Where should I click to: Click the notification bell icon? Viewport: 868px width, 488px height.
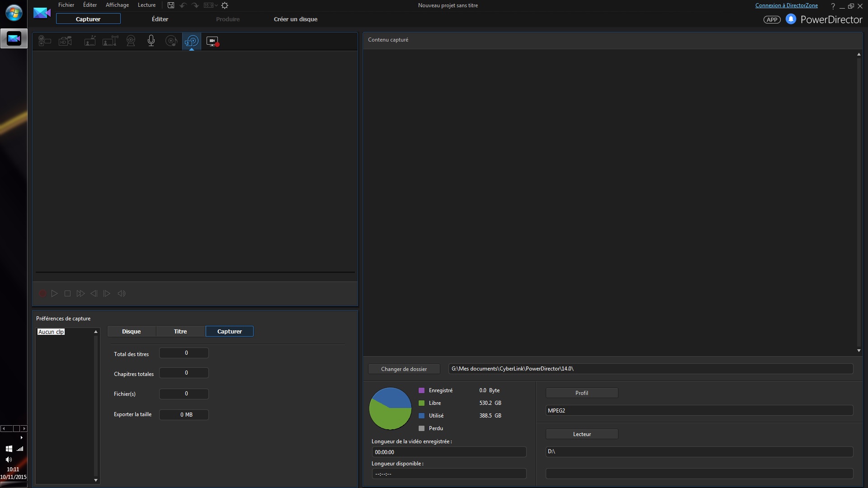click(791, 19)
